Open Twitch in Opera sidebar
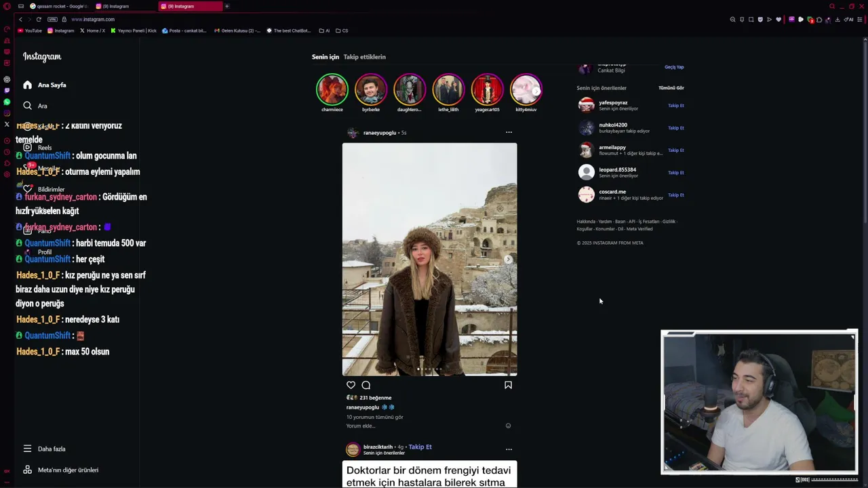868x488 pixels. pyautogui.click(x=7, y=90)
